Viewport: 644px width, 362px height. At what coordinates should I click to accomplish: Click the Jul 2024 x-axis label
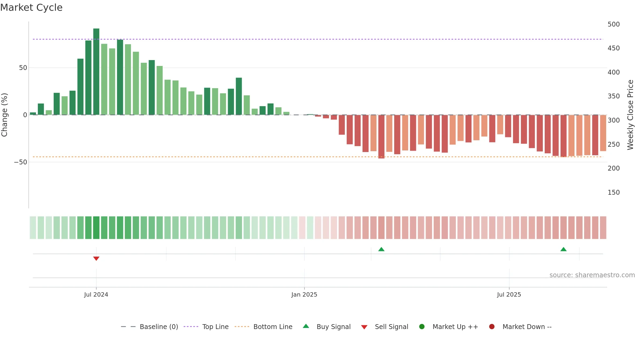coord(96,294)
